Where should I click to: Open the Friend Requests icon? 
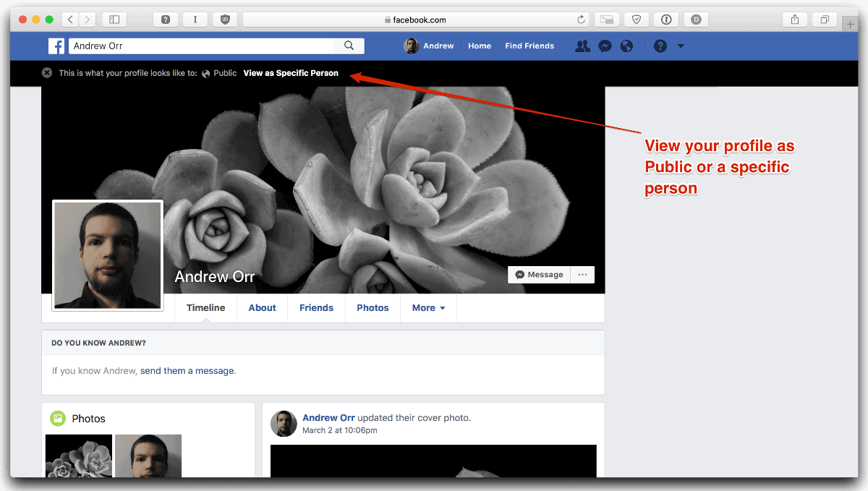coord(582,46)
